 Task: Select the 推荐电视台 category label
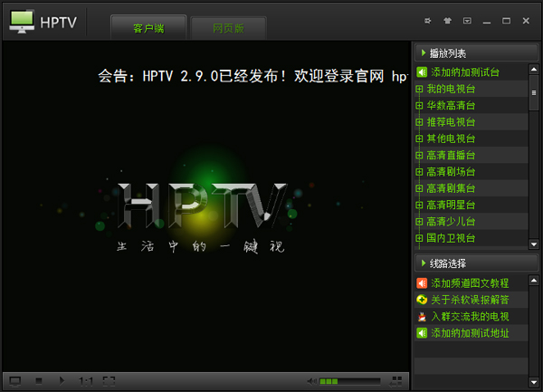click(451, 122)
